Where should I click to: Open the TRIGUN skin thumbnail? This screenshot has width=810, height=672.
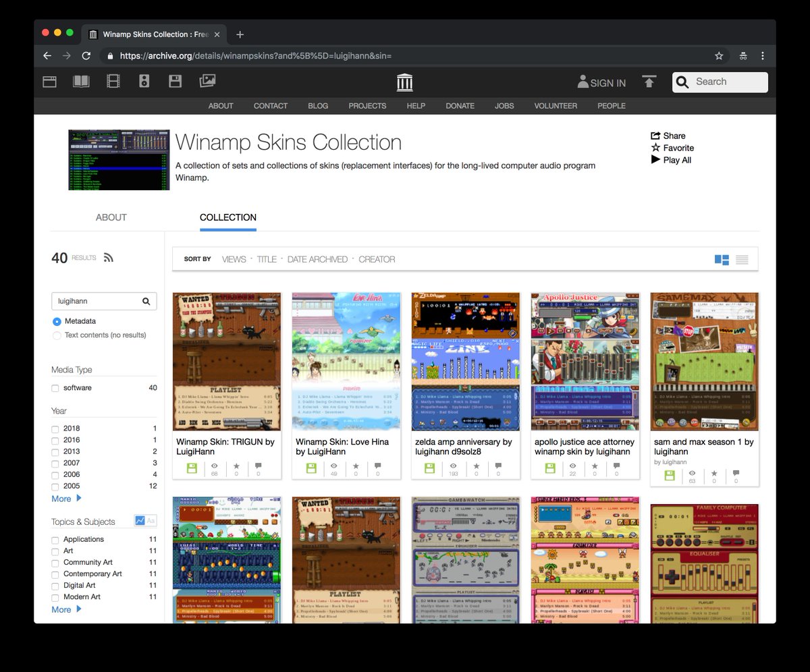tap(227, 362)
